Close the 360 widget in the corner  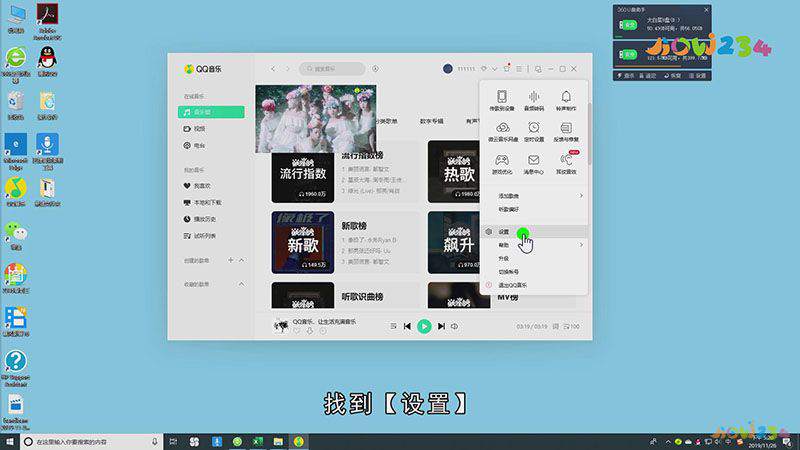[x=706, y=10]
